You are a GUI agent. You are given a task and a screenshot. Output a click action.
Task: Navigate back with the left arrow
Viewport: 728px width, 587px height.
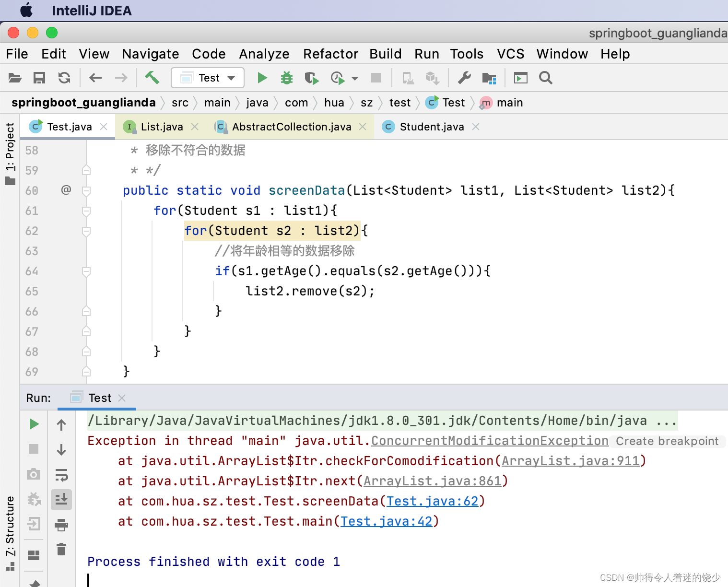(x=95, y=78)
